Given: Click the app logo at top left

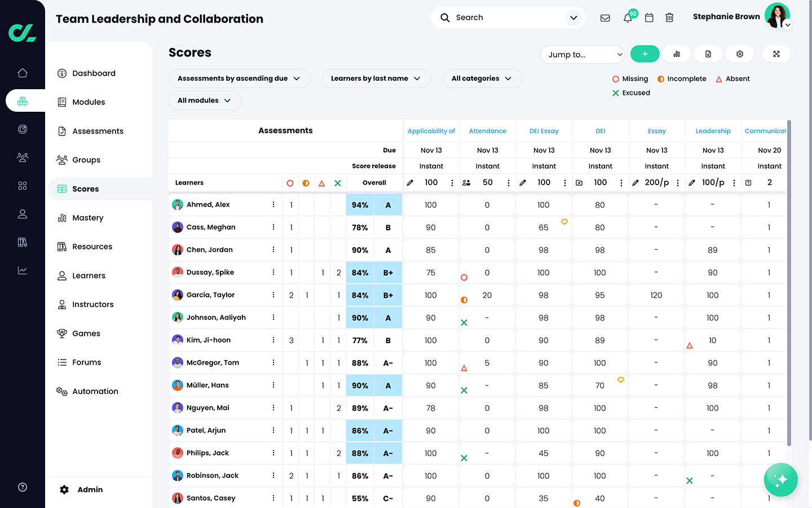Looking at the screenshot, I should click(23, 32).
